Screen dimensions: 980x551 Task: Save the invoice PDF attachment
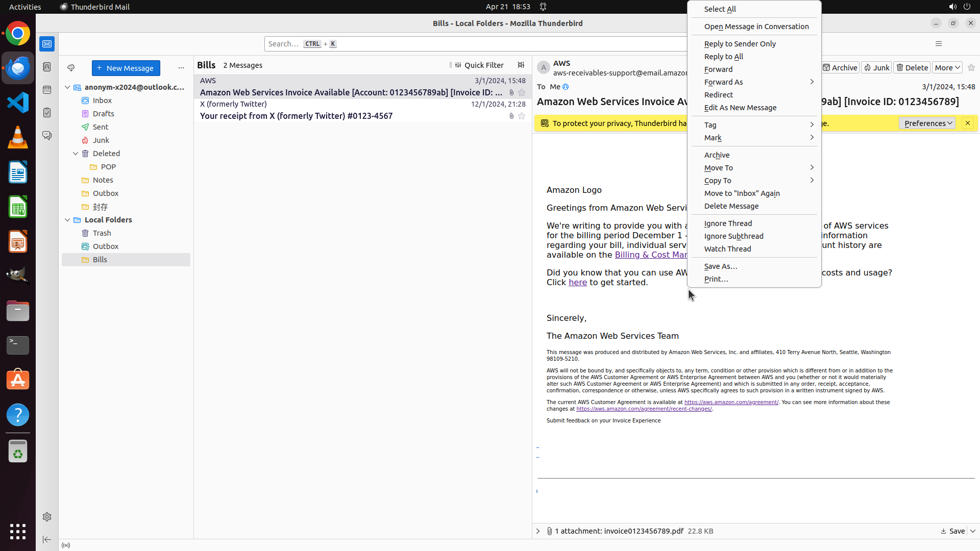tap(952, 531)
